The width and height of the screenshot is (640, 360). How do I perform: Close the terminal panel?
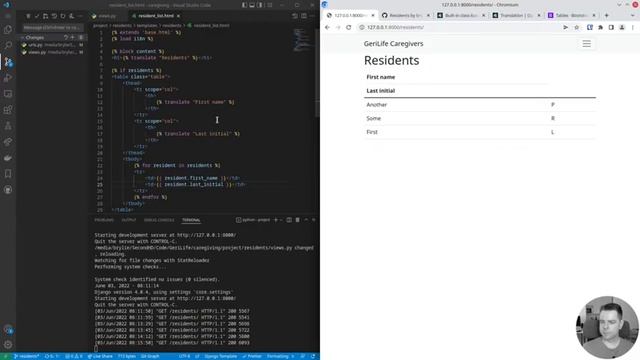313,220
